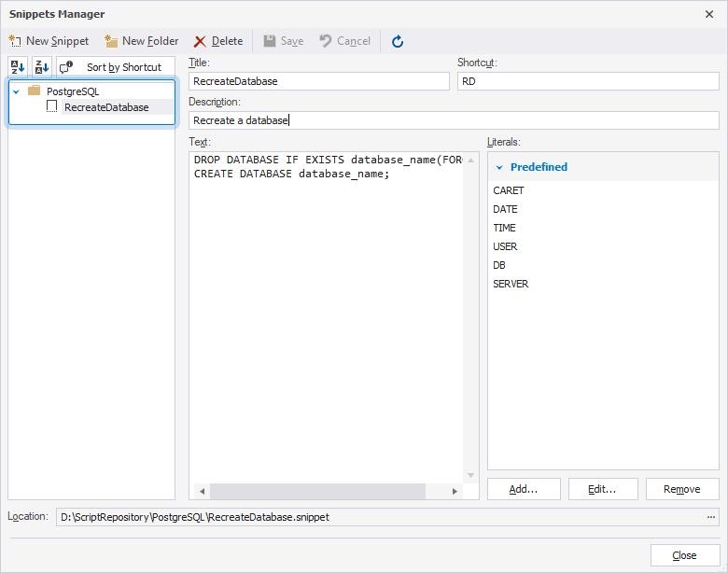Sort snippets ascending A to Z
Image resolution: width=728 pixels, height=573 pixels.
[x=18, y=67]
